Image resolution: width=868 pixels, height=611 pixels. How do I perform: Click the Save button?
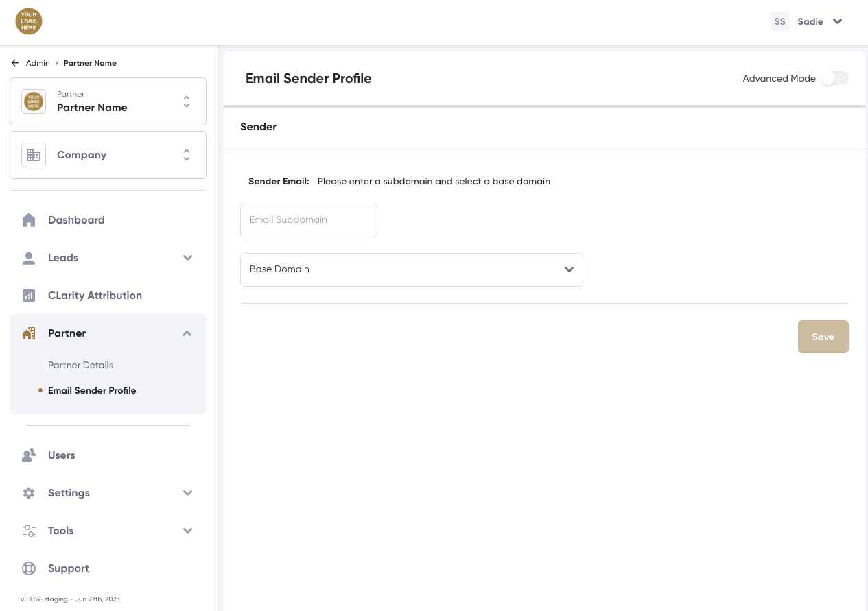[823, 337]
